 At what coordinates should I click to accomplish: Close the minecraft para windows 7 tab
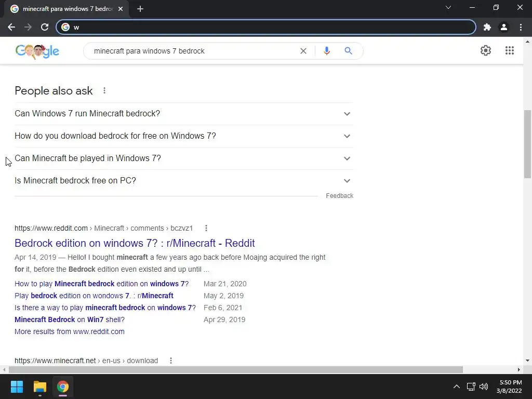(121, 9)
